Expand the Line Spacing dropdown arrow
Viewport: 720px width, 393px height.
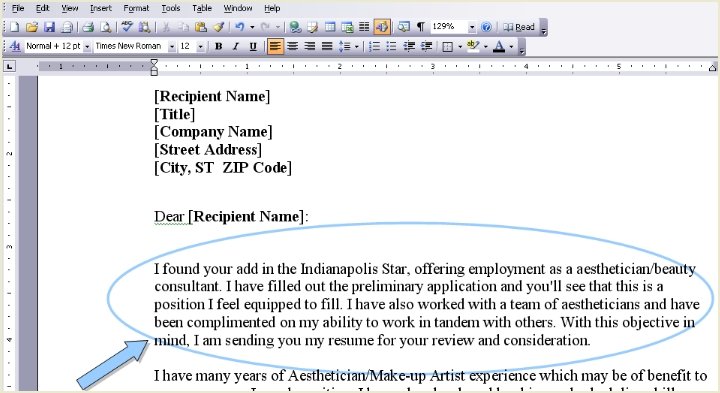tap(356, 46)
